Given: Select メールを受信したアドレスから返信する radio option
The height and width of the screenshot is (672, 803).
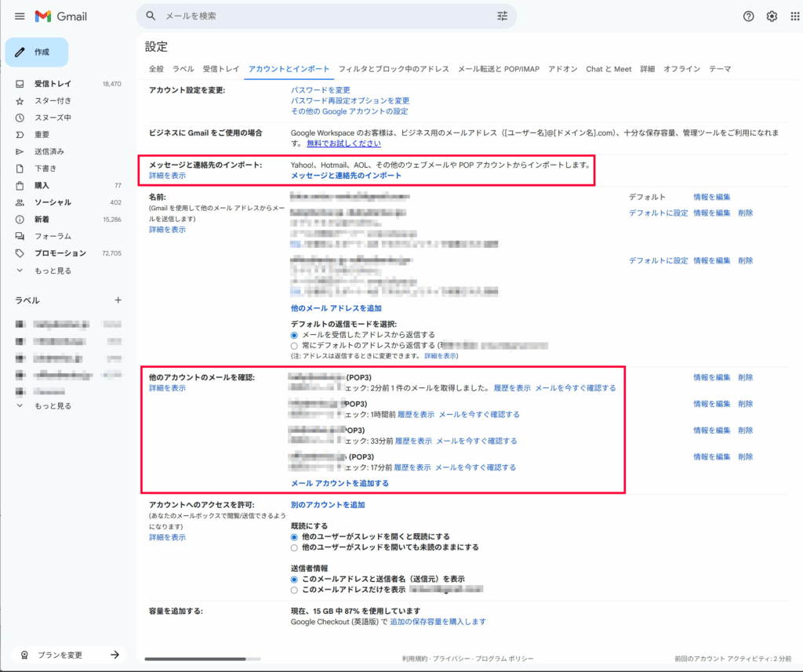Looking at the screenshot, I should coord(295,335).
